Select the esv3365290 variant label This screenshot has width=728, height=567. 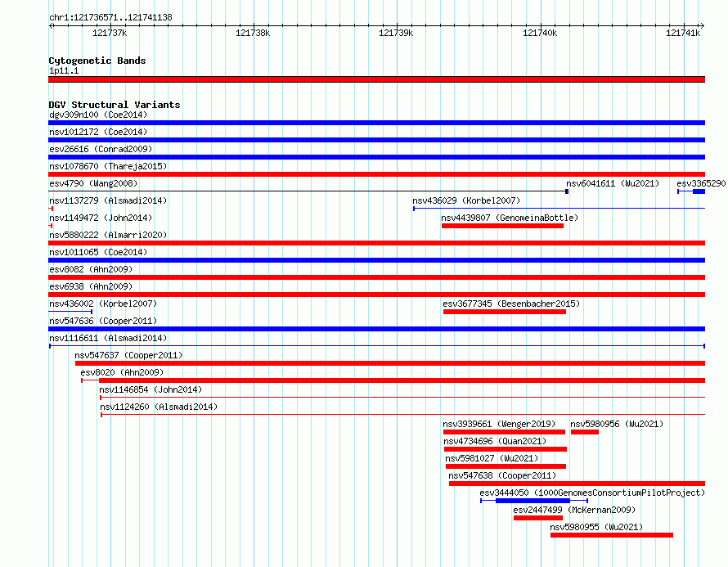(701, 183)
